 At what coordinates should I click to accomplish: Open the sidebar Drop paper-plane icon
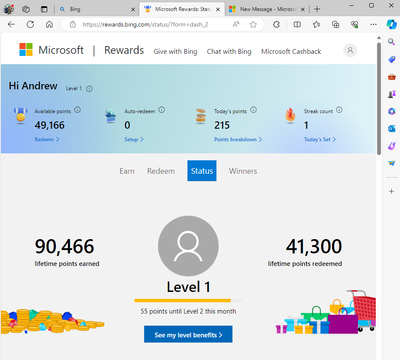pos(391,163)
